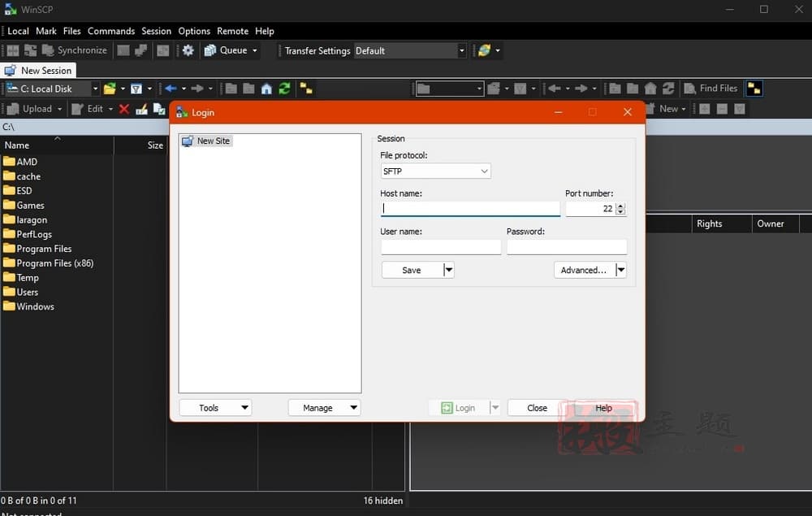
Task: Toggle local directory tree icon
Action: [306, 89]
